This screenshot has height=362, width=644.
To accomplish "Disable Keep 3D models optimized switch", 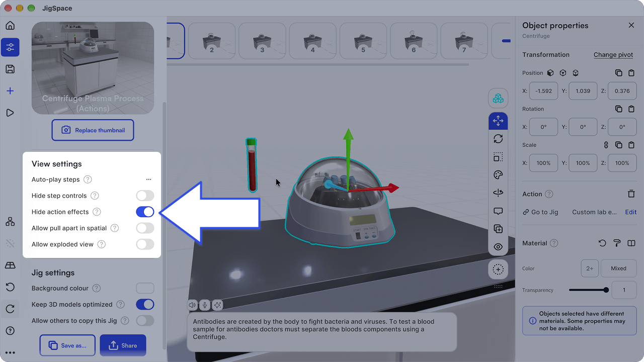I will pos(145,304).
